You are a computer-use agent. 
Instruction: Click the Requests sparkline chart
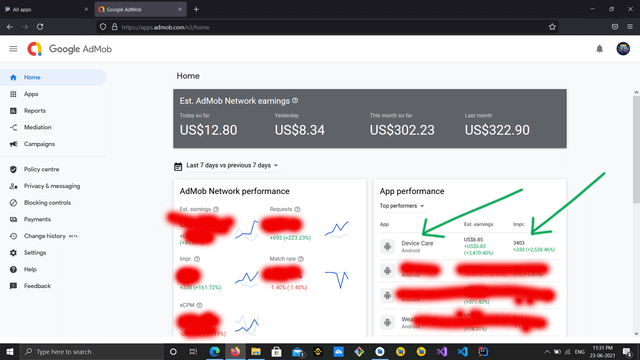coord(337,229)
